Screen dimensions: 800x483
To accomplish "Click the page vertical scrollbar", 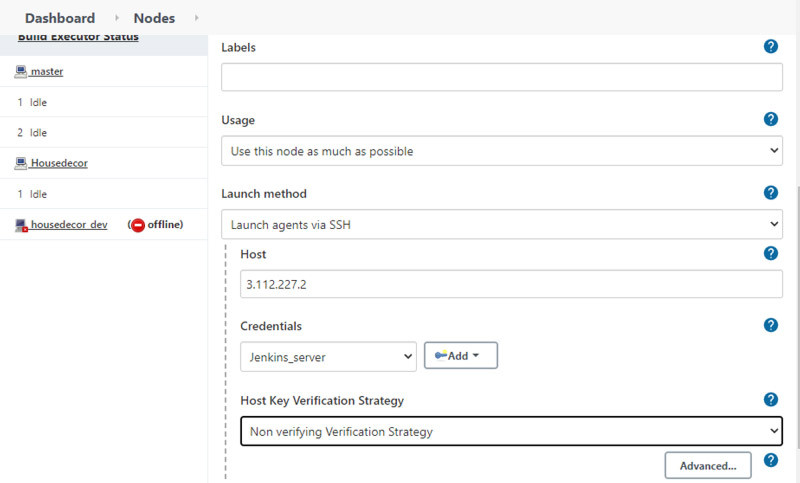I will coord(797,316).
